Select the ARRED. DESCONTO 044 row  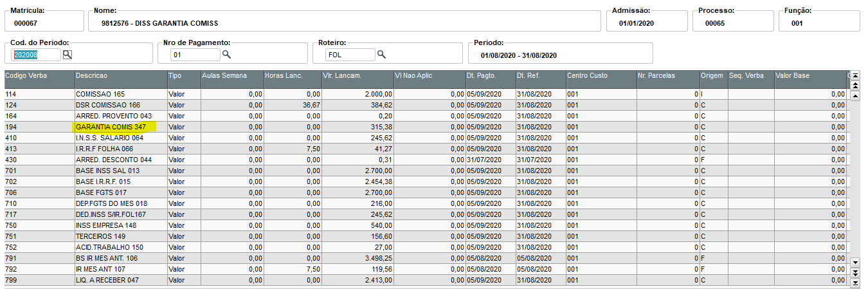pyautogui.click(x=426, y=160)
